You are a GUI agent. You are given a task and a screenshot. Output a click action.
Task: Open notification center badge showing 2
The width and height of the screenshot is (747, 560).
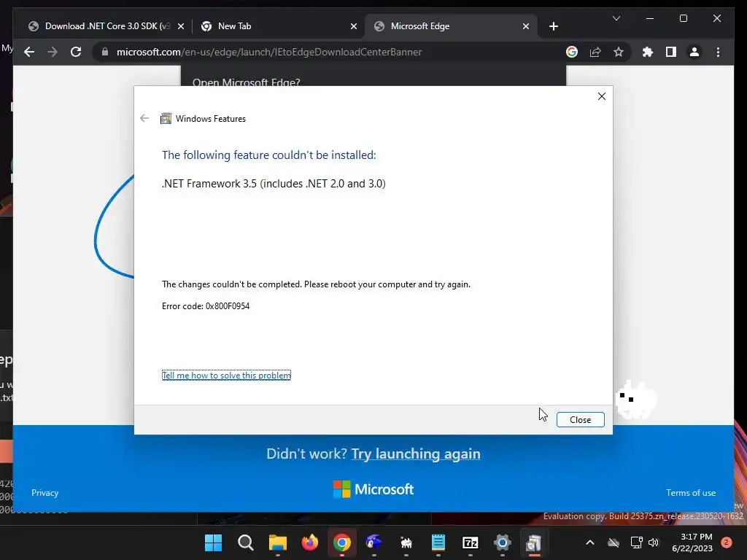pos(727,542)
